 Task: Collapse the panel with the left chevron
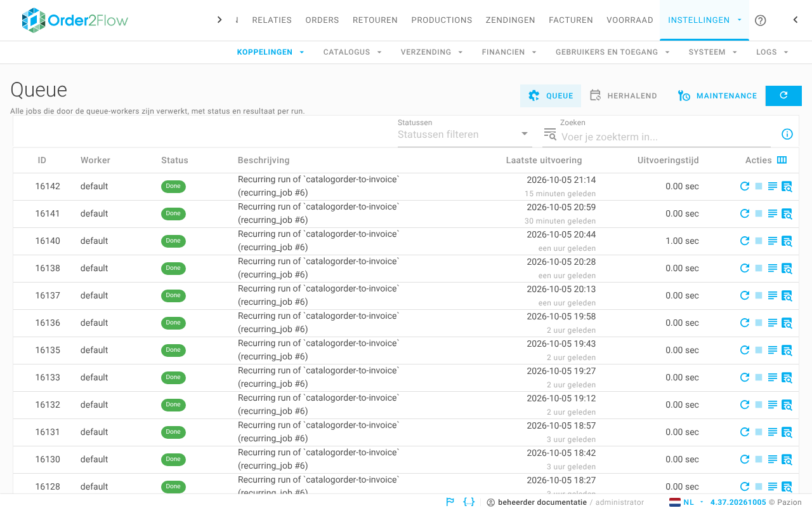pyautogui.click(x=796, y=20)
